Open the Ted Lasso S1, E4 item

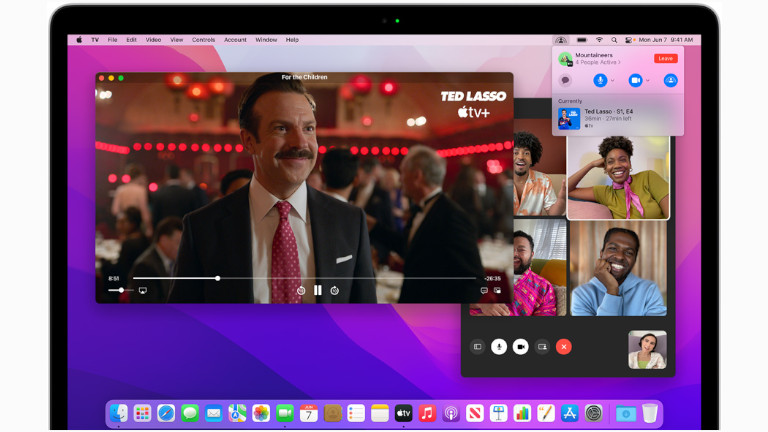tap(618, 119)
